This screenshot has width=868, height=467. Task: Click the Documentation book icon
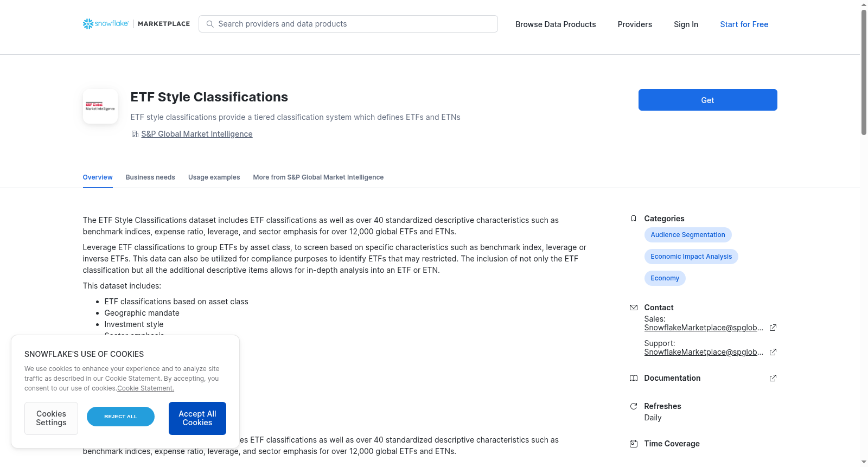[x=634, y=378]
